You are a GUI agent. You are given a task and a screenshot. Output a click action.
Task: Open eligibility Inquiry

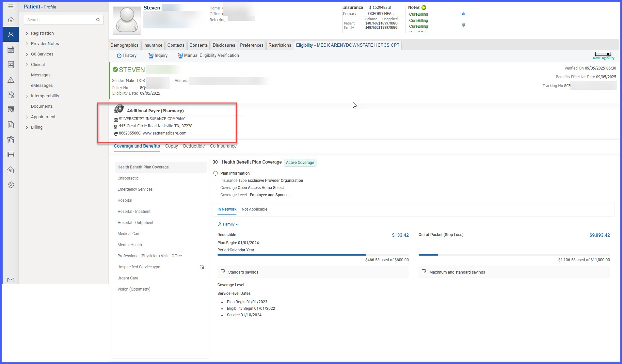[x=158, y=55]
